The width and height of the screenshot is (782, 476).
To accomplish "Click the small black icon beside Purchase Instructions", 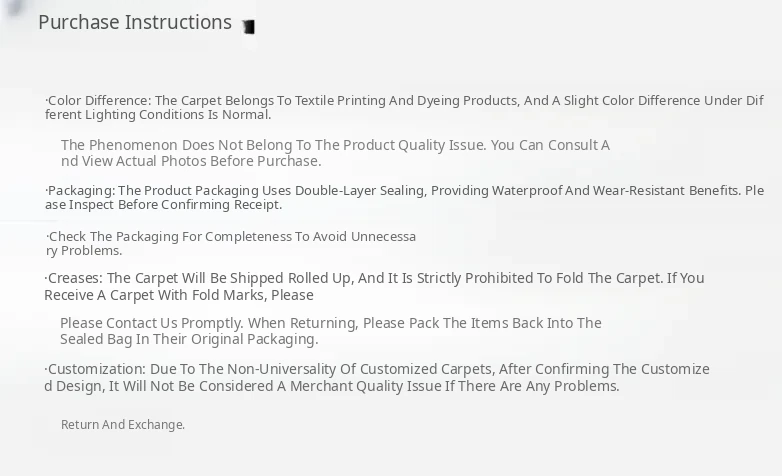I will pos(248,27).
